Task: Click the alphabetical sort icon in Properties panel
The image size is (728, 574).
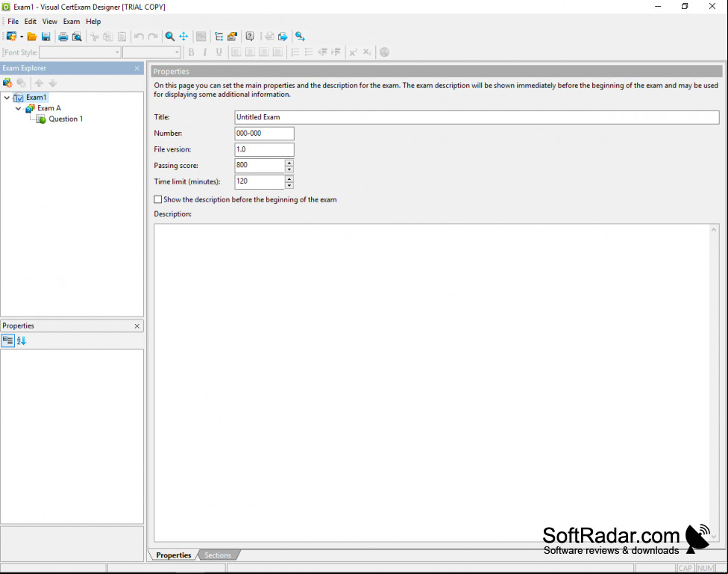Action: pos(22,340)
